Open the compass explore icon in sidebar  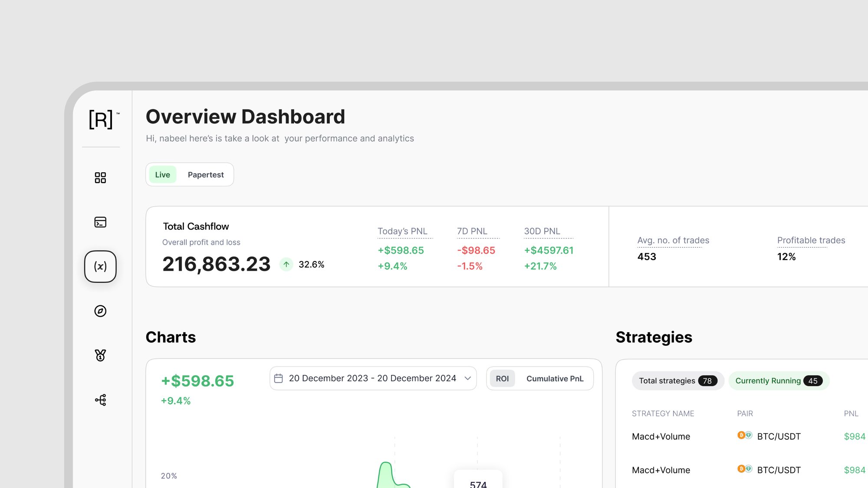tap(100, 311)
